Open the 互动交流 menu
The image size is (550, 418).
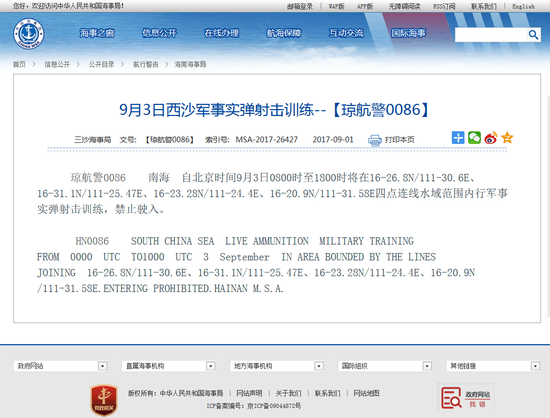click(x=346, y=33)
